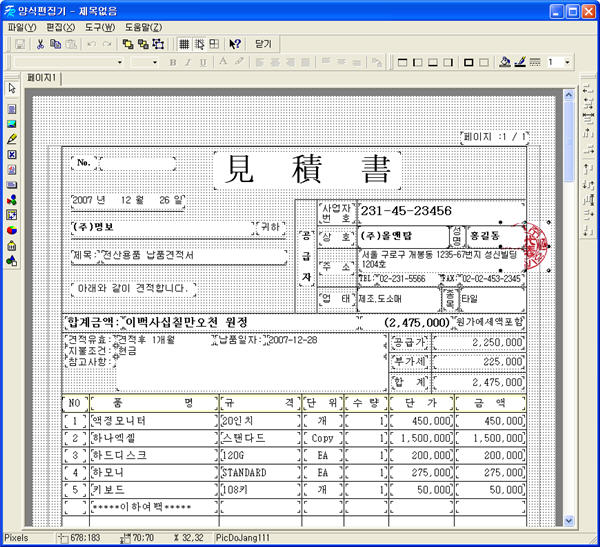The image size is (600, 547).
Task: Select the red-blue-green shapes tool
Action: [12, 200]
